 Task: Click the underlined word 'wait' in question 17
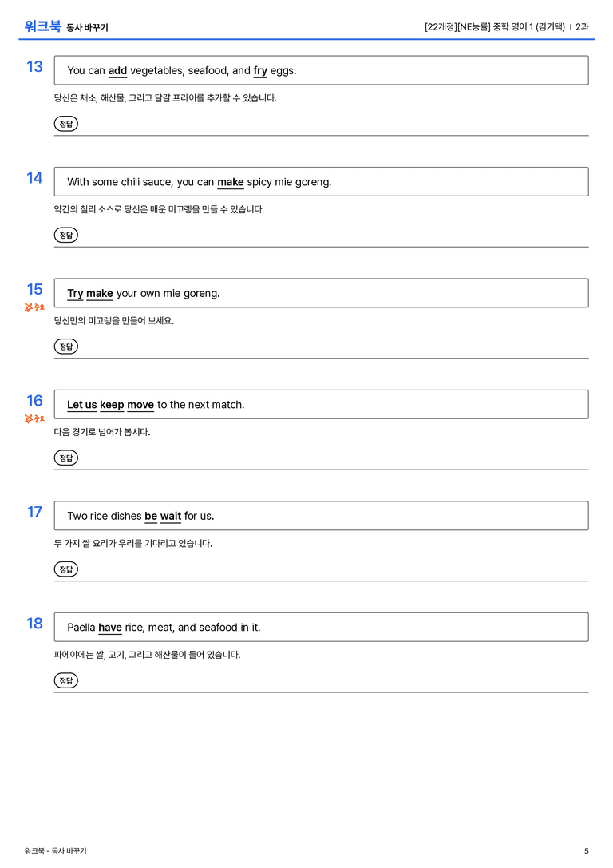[170, 516]
